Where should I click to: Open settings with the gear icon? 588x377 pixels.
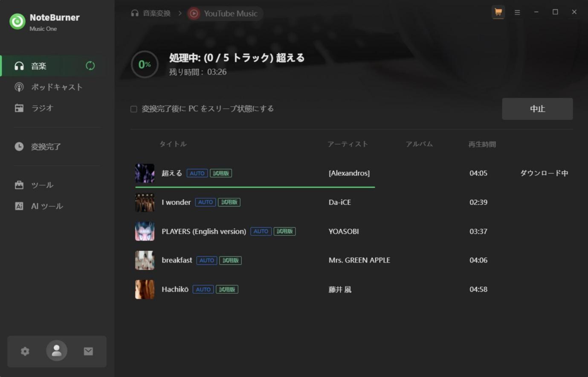click(x=25, y=351)
